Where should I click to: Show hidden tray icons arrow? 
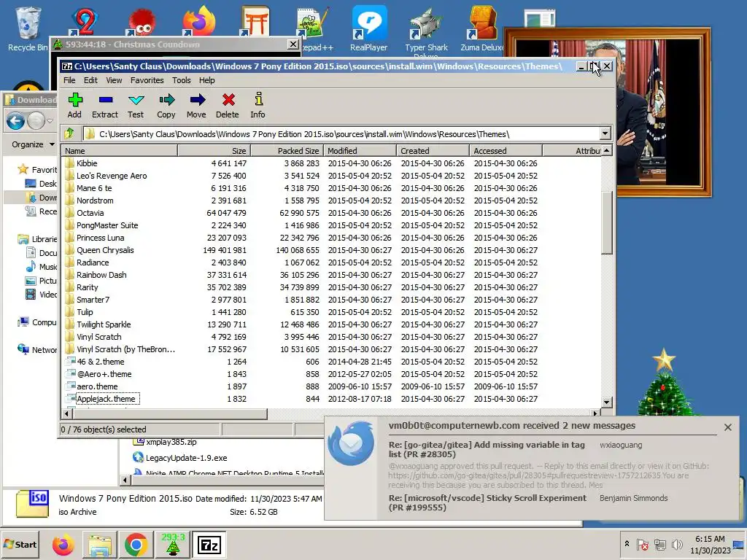627,544
